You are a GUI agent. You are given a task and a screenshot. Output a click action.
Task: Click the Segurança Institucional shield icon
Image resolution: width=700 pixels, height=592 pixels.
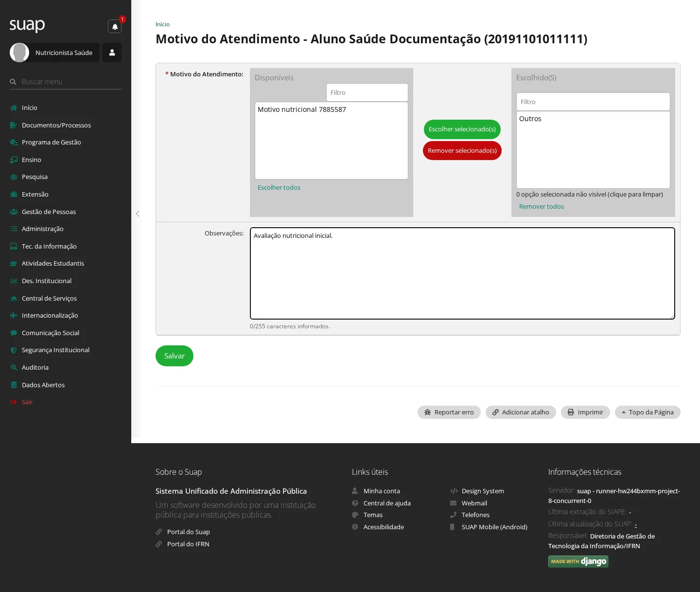[14, 350]
